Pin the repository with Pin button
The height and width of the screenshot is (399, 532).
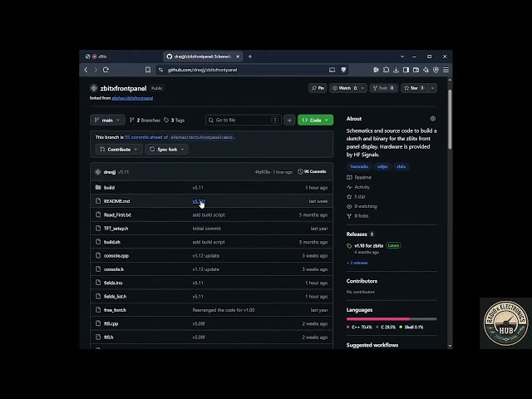point(318,88)
